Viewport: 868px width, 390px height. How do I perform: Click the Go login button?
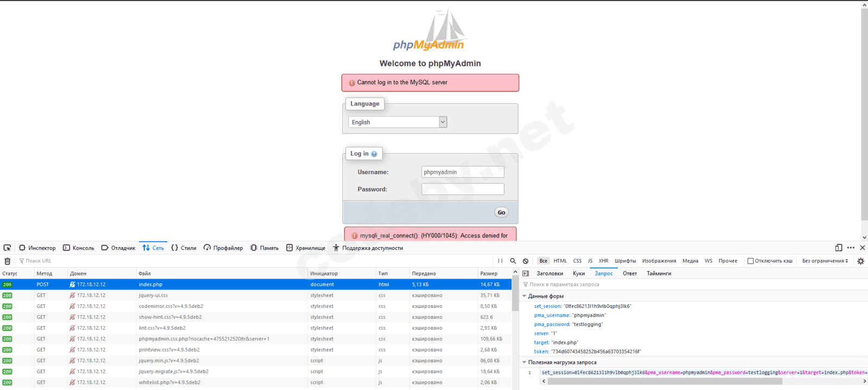[x=501, y=212]
